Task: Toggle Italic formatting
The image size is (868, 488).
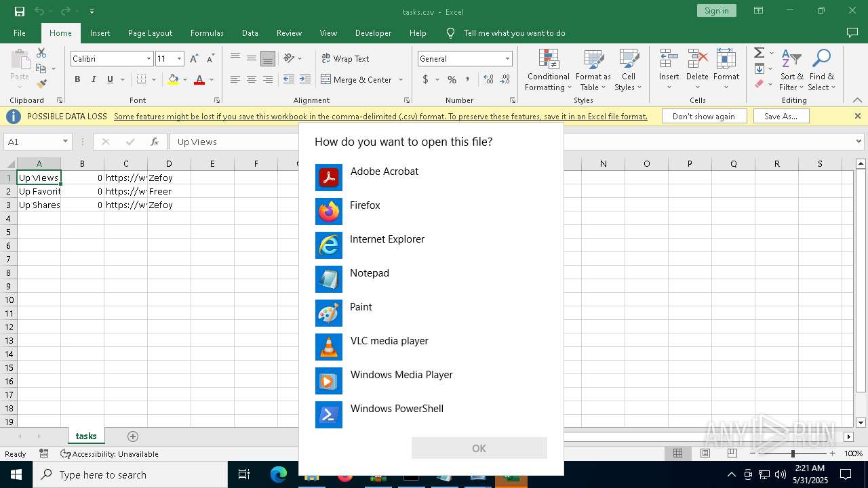Action: point(94,79)
